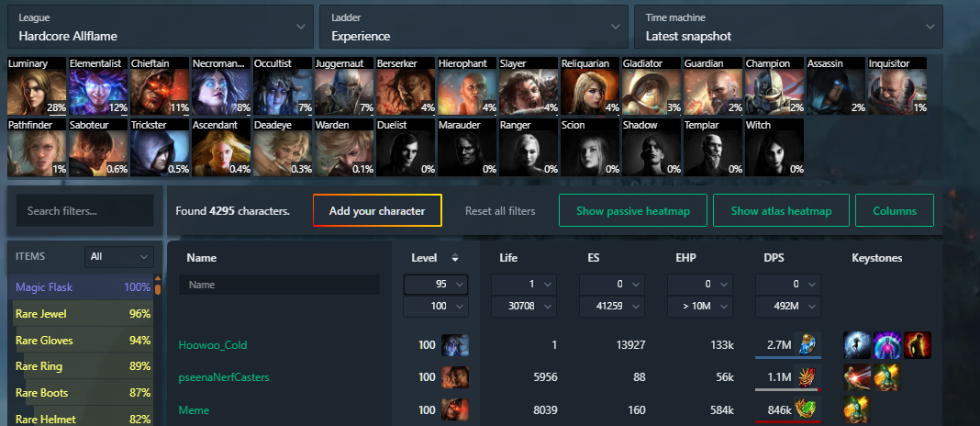Click Meme's keystone passive icon

click(x=855, y=410)
